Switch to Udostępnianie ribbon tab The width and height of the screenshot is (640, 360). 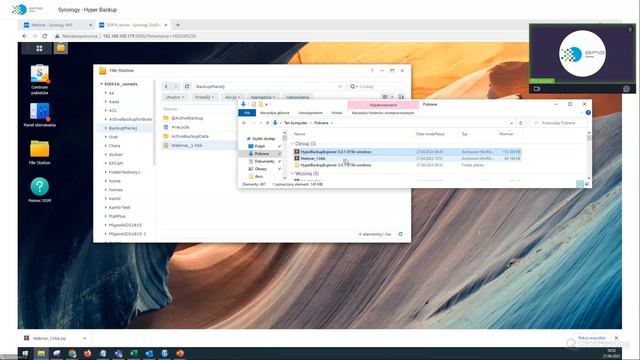(x=310, y=113)
